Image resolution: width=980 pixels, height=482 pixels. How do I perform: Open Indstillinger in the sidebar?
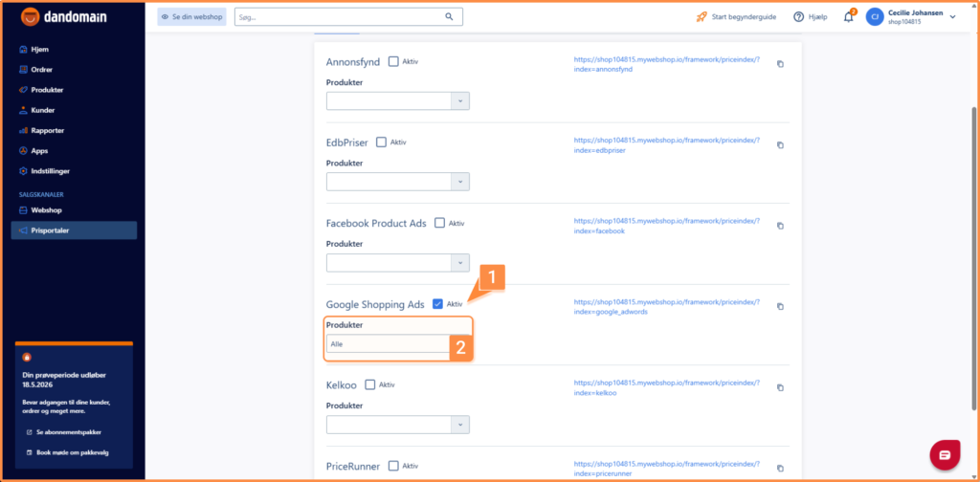[x=50, y=171]
